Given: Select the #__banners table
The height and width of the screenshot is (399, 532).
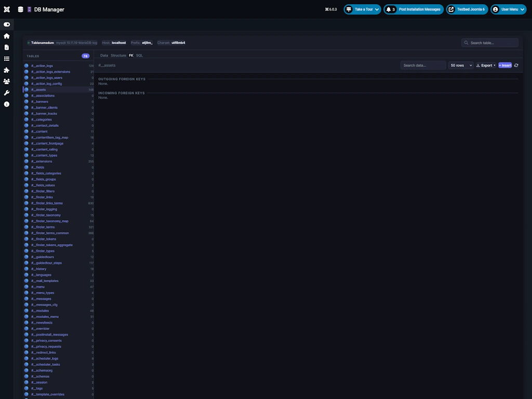Looking at the screenshot, I should click(x=58, y=101).
